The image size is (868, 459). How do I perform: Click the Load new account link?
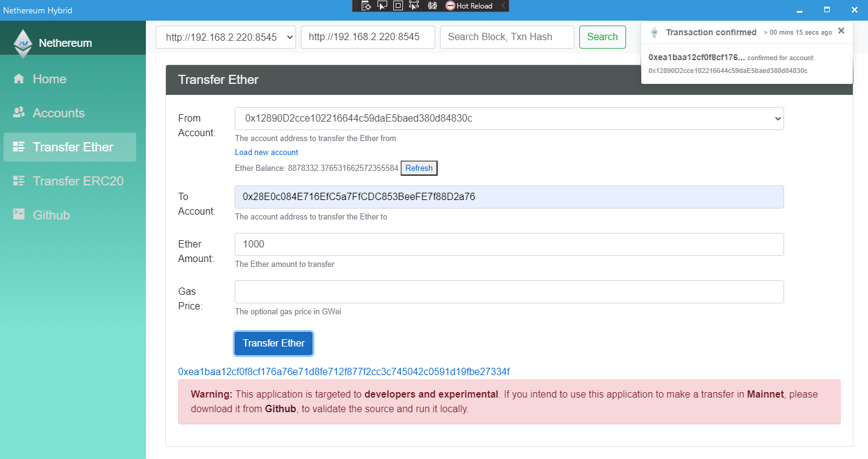(x=266, y=152)
